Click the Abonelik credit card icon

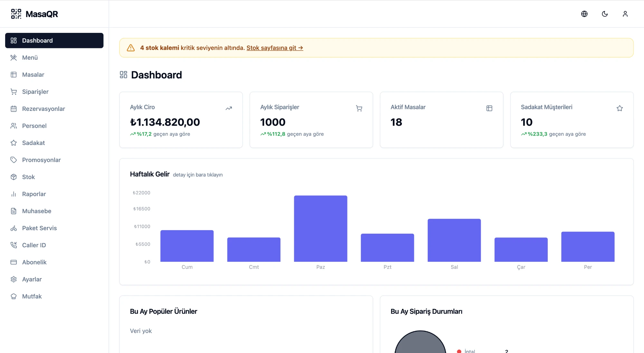(14, 262)
